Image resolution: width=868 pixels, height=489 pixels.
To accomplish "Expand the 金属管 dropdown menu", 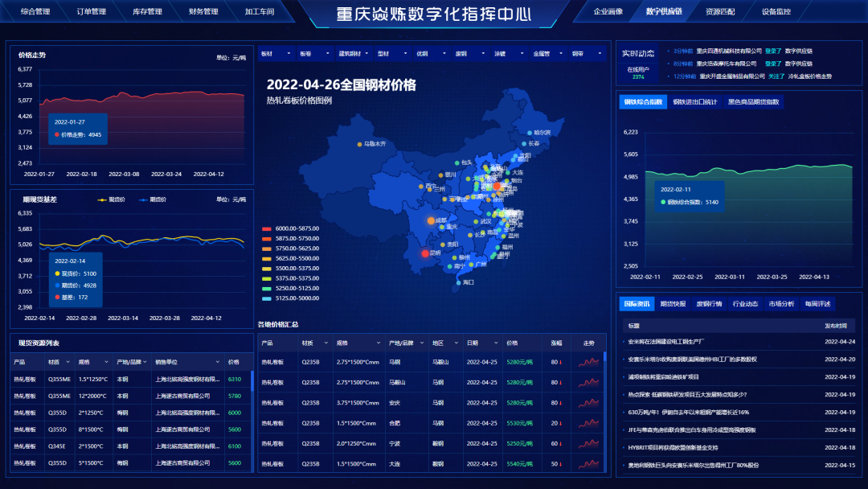I will tap(548, 55).
